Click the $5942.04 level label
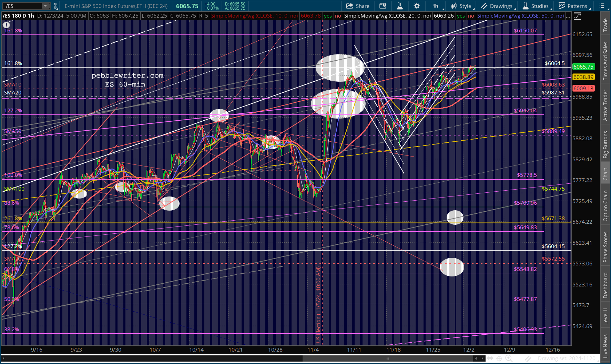 tap(525, 110)
